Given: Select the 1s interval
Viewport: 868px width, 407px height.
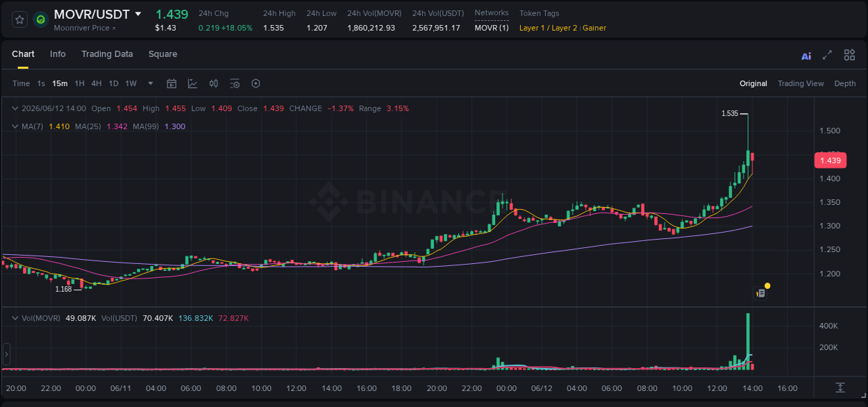Looking at the screenshot, I should click(x=41, y=83).
